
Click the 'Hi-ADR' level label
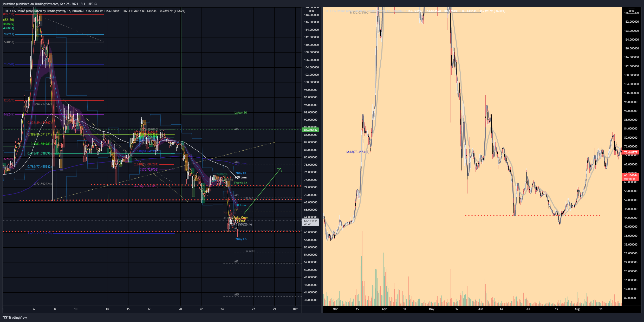(x=249, y=198)
